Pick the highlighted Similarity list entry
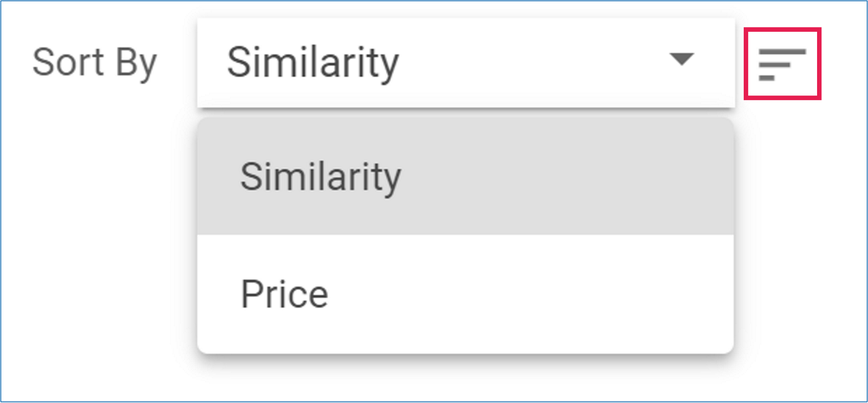The image size is (868, 403). (x=465, y=177)
